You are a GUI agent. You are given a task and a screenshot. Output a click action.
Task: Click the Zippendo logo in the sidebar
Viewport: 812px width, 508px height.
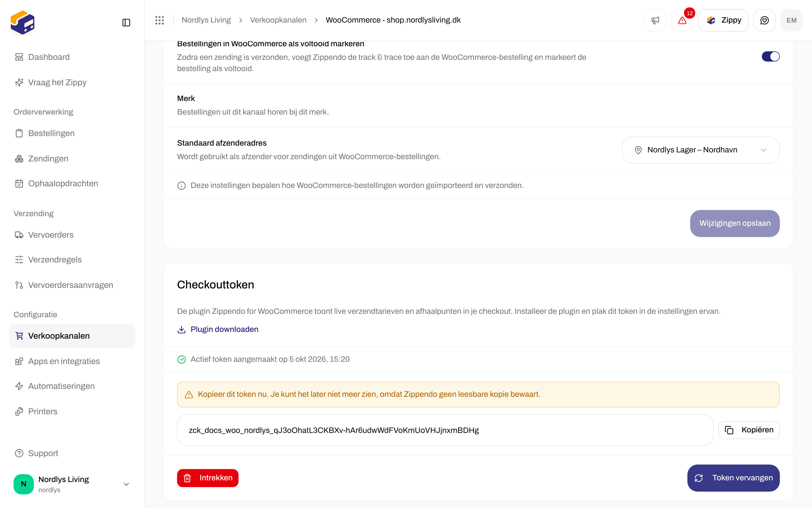coord(23,23)
